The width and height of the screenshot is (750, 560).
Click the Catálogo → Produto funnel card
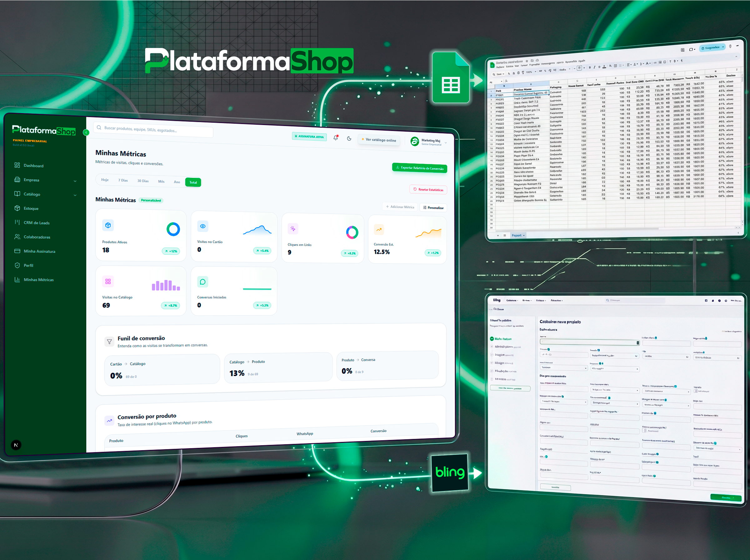click(x=278, y=367)
